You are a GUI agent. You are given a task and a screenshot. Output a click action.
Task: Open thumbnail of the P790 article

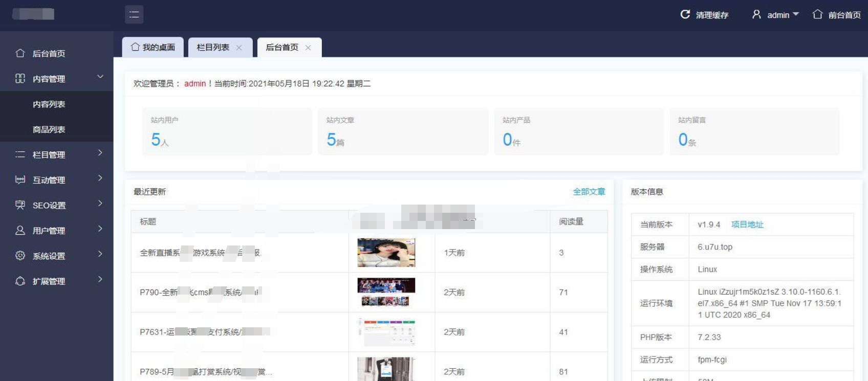tap(386, 292)
